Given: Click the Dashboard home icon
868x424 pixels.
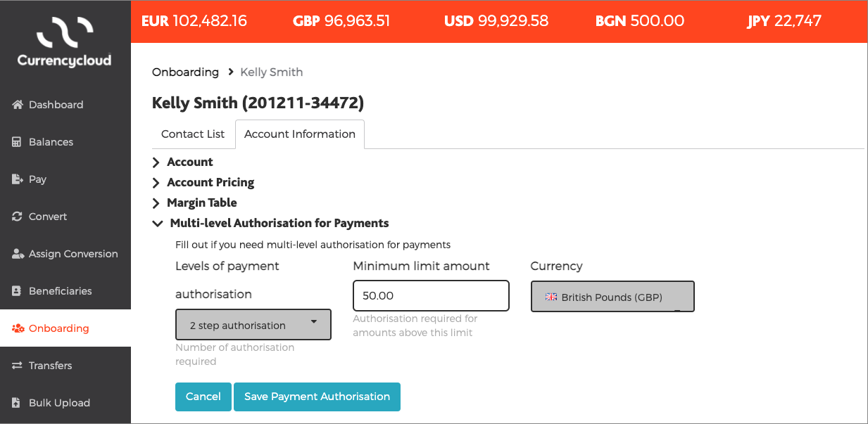Looking at the screenshot, I should click(x=18, y=105).
